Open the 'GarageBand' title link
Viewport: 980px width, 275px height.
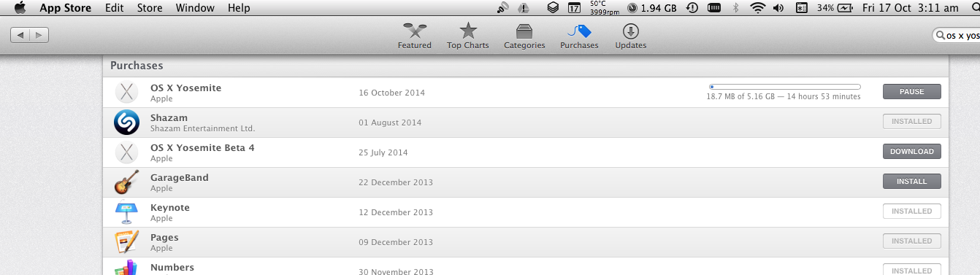pos(180,178)
